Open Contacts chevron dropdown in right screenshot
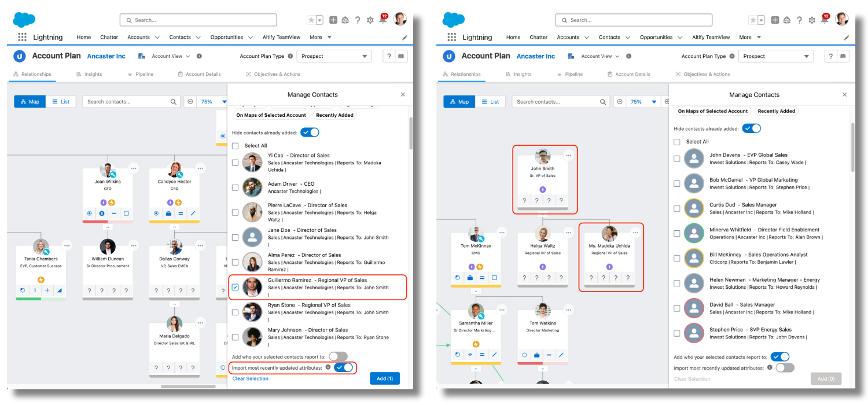 (628, 37)
